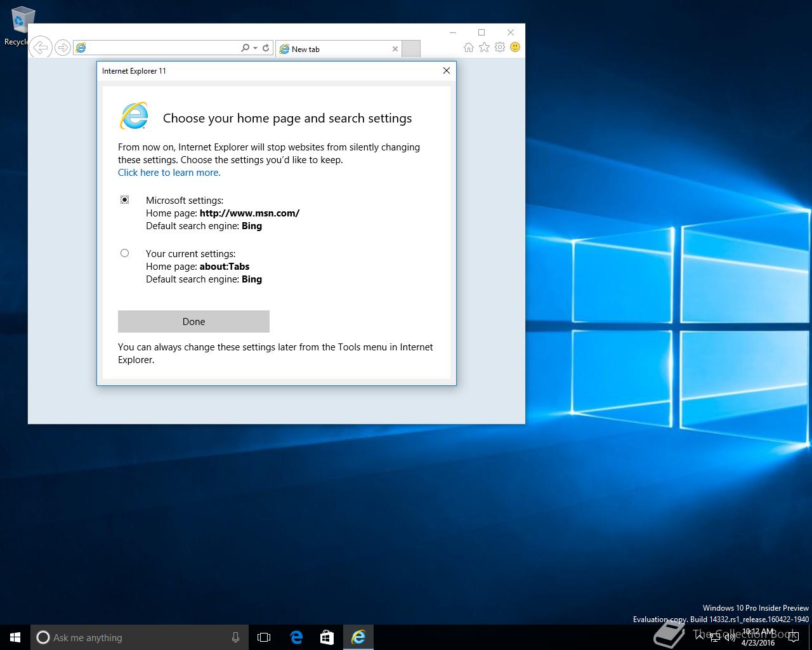Click the http://www.msn.com/ home page text
The height and width of the screenshot is (650, 812).
[249, 213]
